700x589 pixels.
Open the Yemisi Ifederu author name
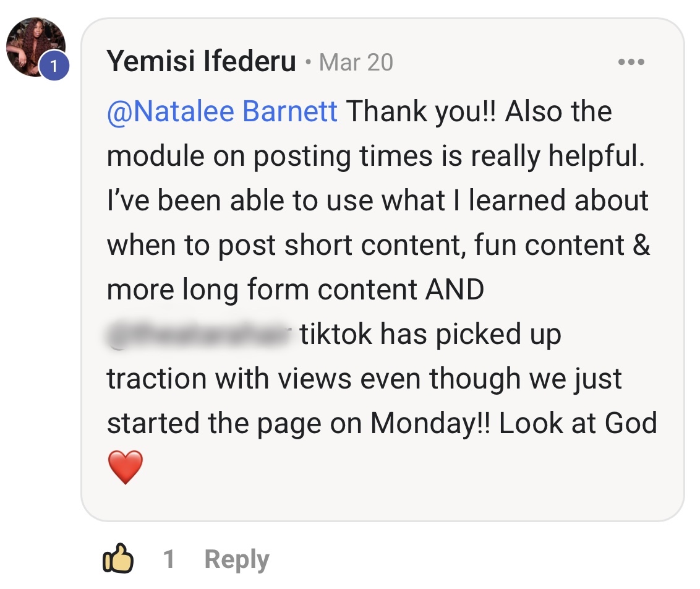point(202,61)
